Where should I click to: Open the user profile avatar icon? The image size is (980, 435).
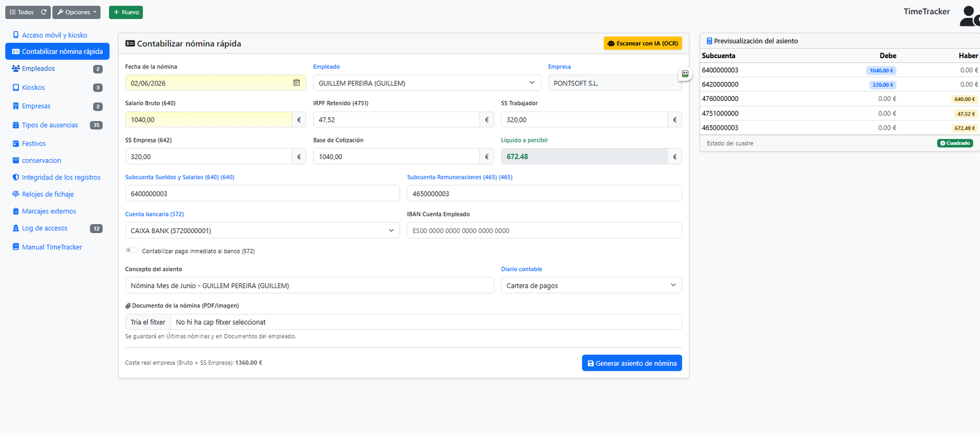(969, 15)
